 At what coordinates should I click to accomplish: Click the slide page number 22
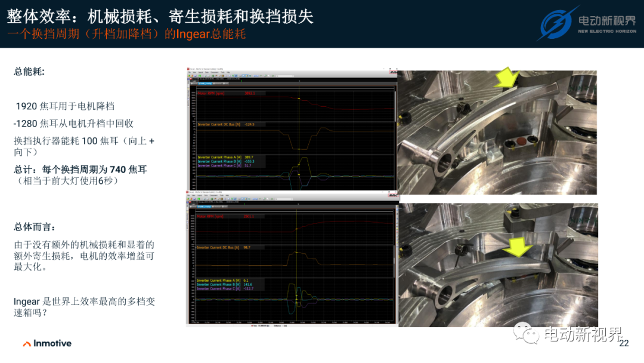[x=624, y=343]
